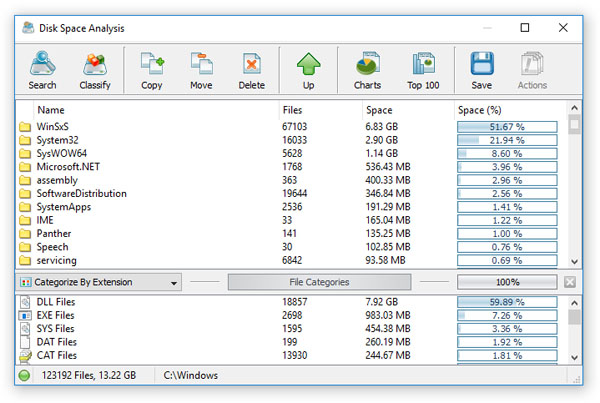The height and width of the screenshot is (403, 600).
Task: Open the Categorize By Extension dropdown
Action: [x=99, y=282]
